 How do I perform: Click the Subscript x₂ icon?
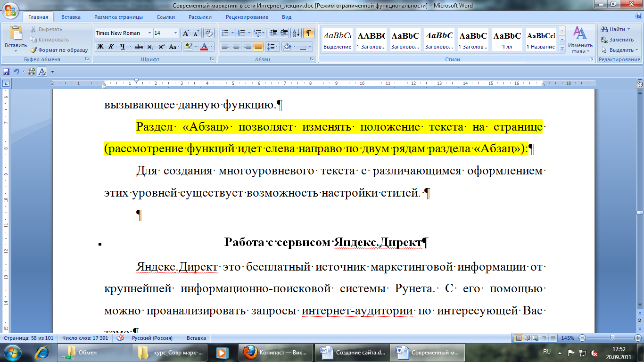click(x=150, y=47)
